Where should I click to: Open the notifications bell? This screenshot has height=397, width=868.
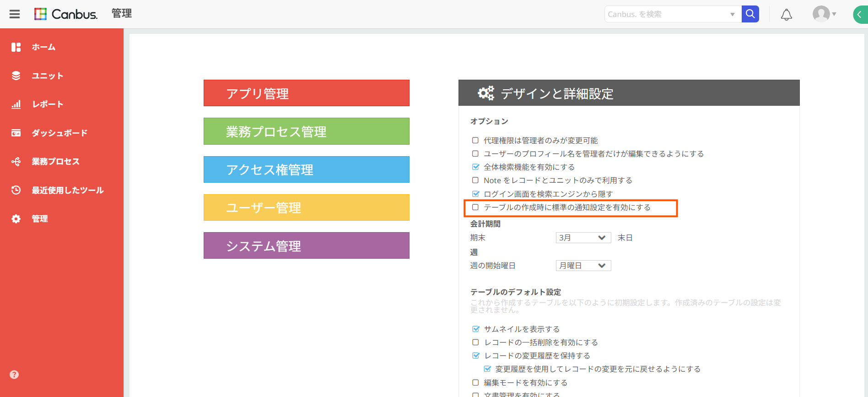[787, 15]
